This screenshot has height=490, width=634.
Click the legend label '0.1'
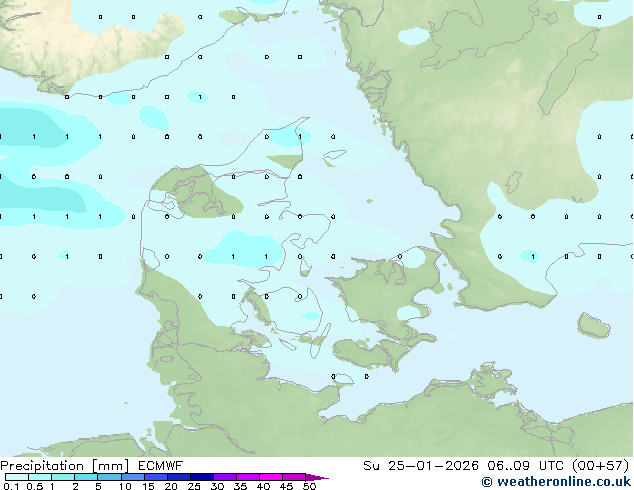(x=11, y=486)
